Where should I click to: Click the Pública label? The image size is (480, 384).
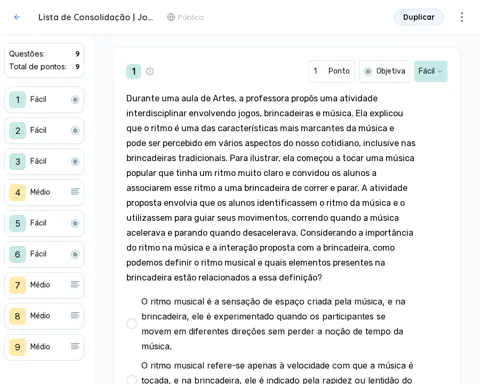(190, 17)
